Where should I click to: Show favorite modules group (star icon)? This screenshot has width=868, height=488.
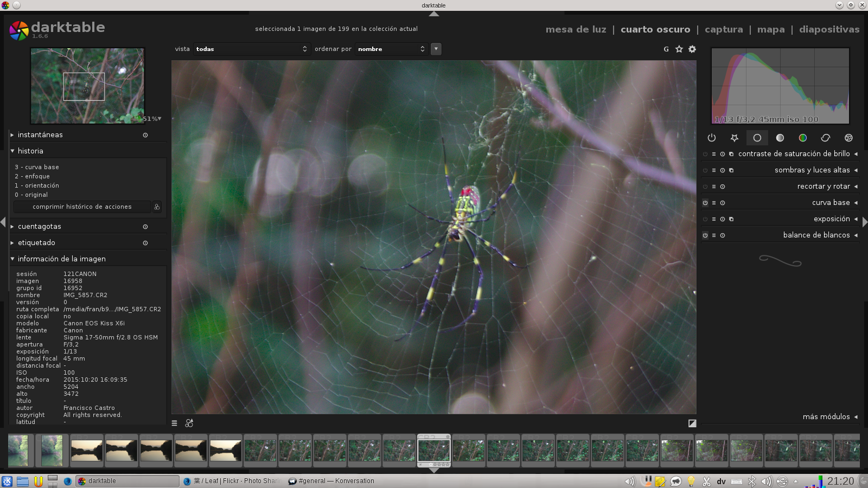(x=735, y=138)
